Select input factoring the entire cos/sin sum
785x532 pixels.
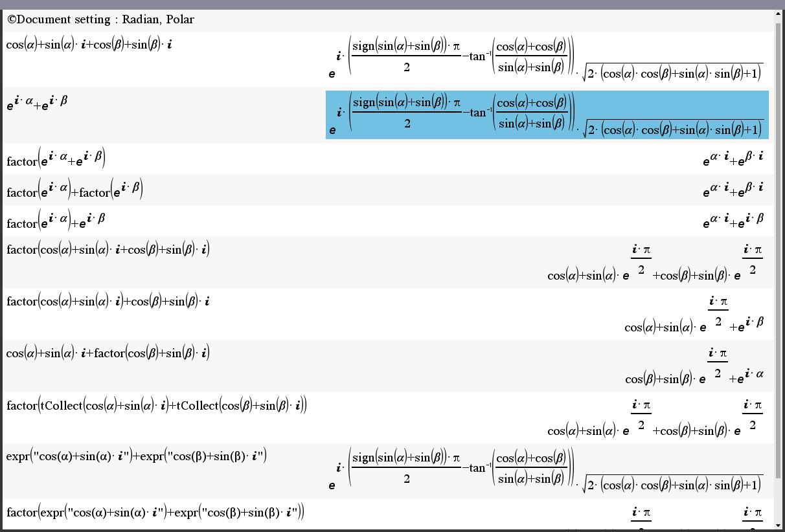(108, 250)
